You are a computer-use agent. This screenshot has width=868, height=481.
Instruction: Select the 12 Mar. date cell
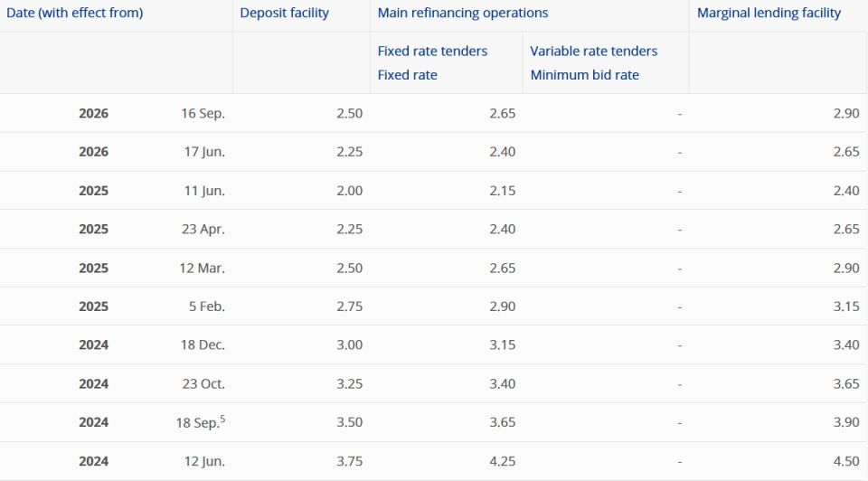point(202,268)
